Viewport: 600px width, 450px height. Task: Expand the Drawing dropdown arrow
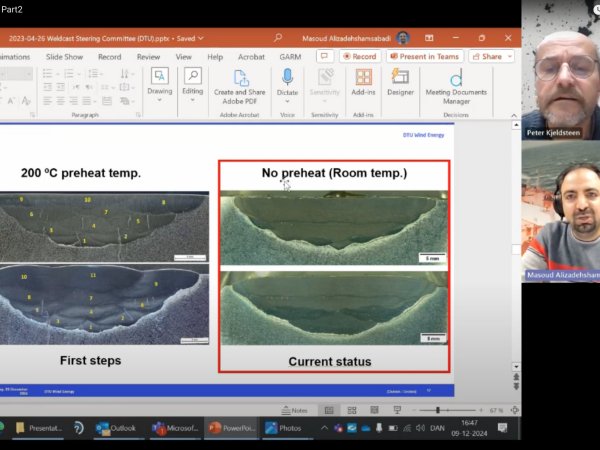click(160, 100)
